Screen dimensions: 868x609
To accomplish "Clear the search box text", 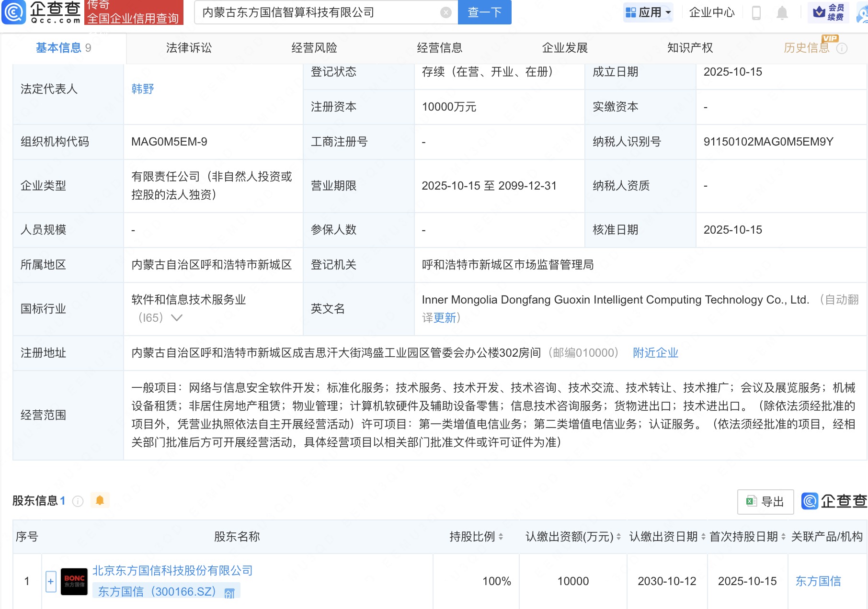I will [x=445, y=12].
